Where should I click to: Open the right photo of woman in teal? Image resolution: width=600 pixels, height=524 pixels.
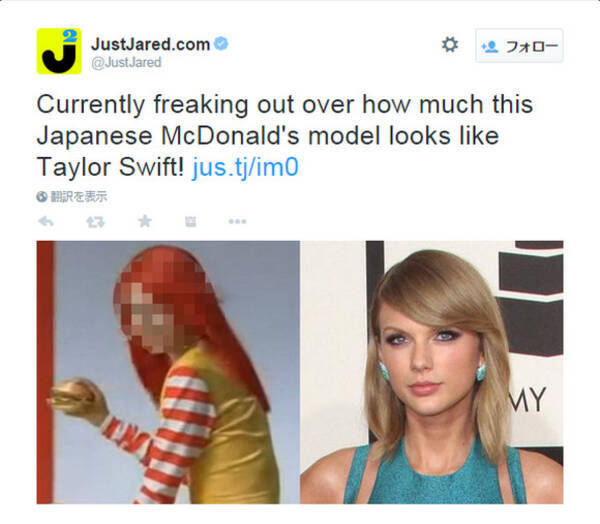point(432,372)
